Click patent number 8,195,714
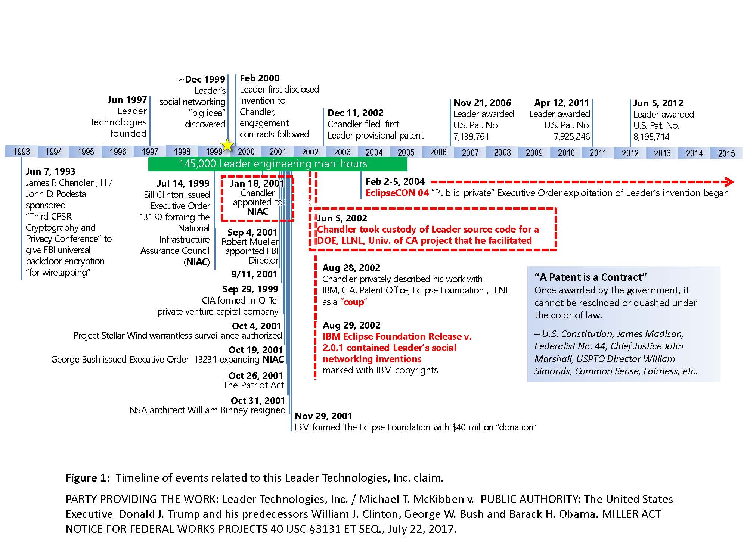The height and width of the screenshot is (560, 747). click(651, 137)
